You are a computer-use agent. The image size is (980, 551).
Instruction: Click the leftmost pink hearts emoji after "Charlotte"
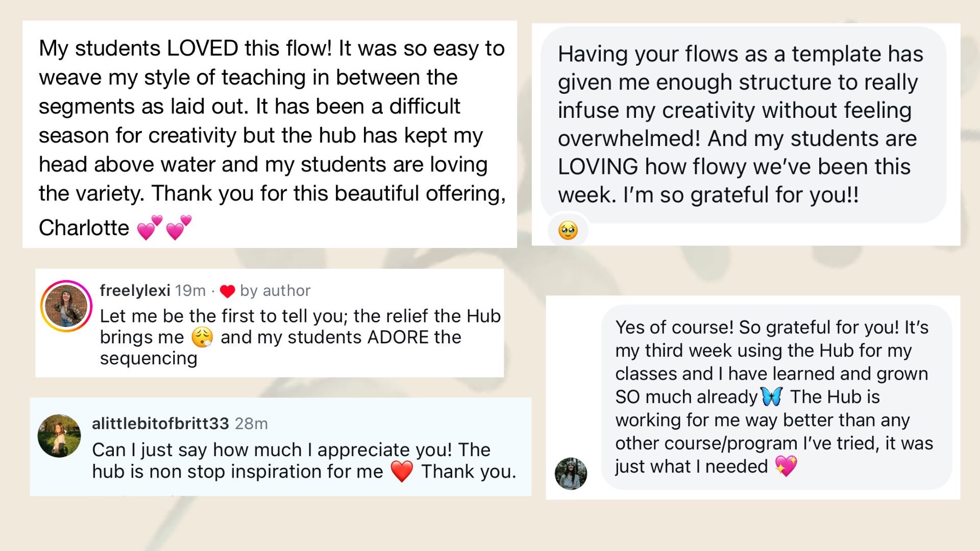[150, 228]
